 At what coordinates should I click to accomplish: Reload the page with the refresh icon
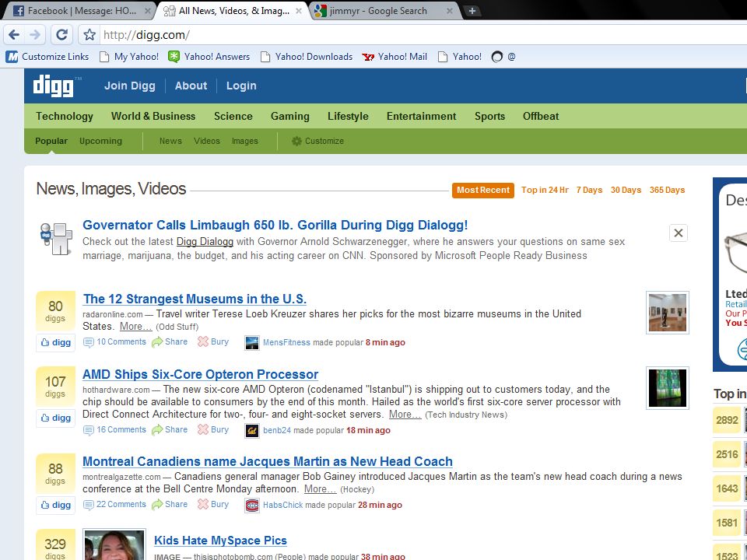(61, 35)
